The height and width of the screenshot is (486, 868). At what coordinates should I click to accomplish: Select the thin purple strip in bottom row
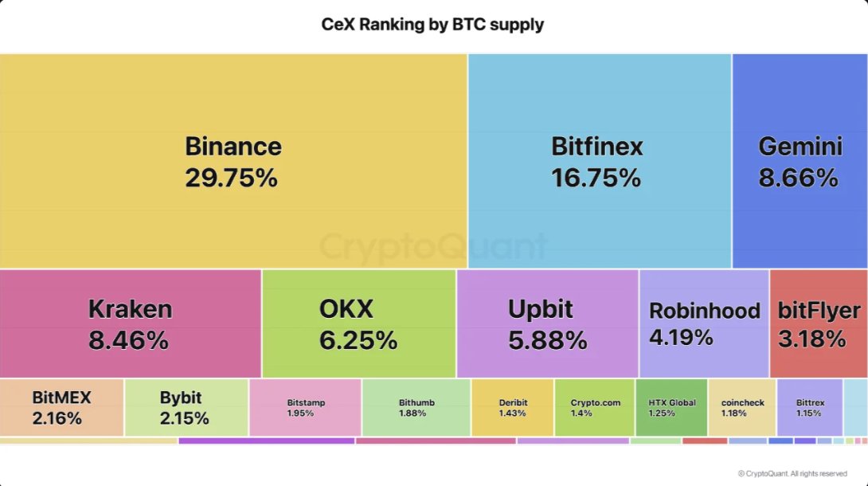(x=266, y=441)
